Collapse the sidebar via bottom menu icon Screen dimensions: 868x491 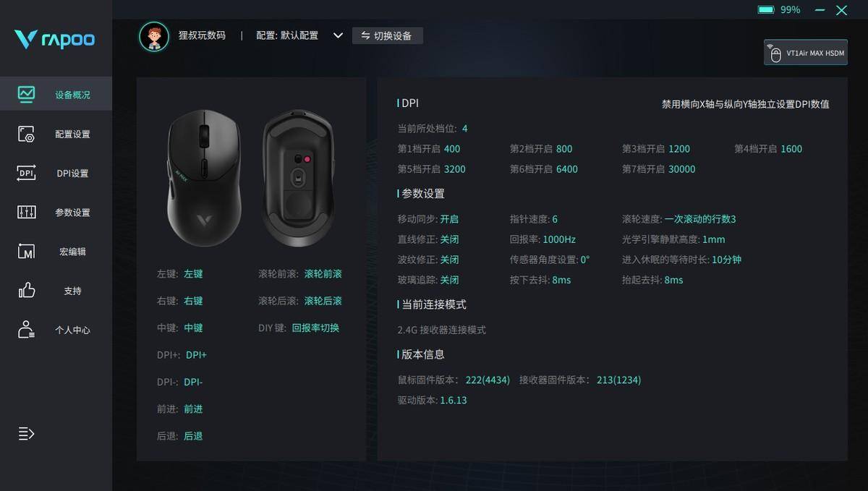26,434
